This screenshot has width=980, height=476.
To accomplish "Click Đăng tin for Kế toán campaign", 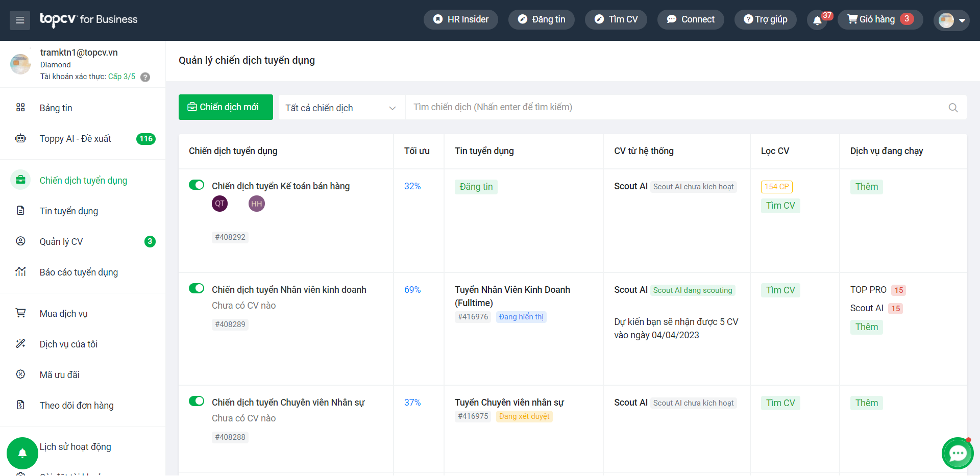I will click(x=476, y=187).
